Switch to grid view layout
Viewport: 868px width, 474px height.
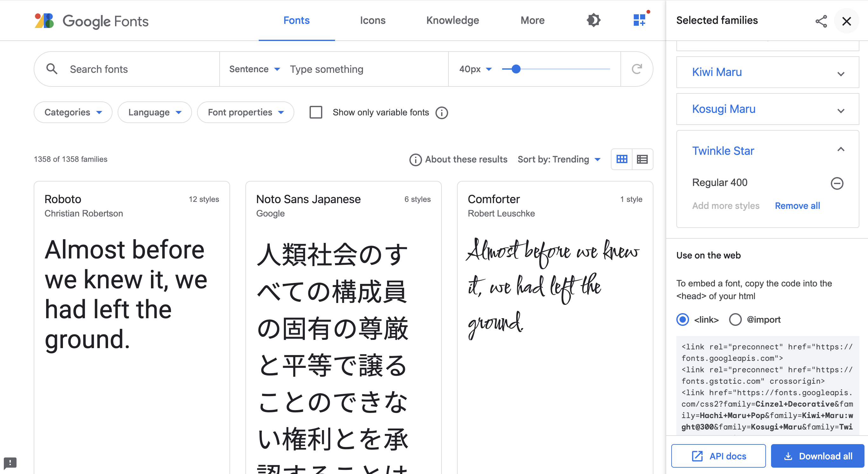pyautogui.click(x=622, y=159)
